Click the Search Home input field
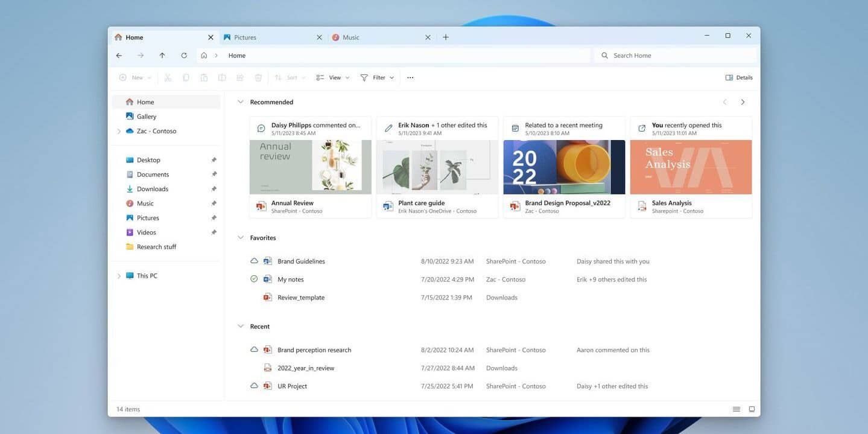The image size is (868, 434). [676, 56]
